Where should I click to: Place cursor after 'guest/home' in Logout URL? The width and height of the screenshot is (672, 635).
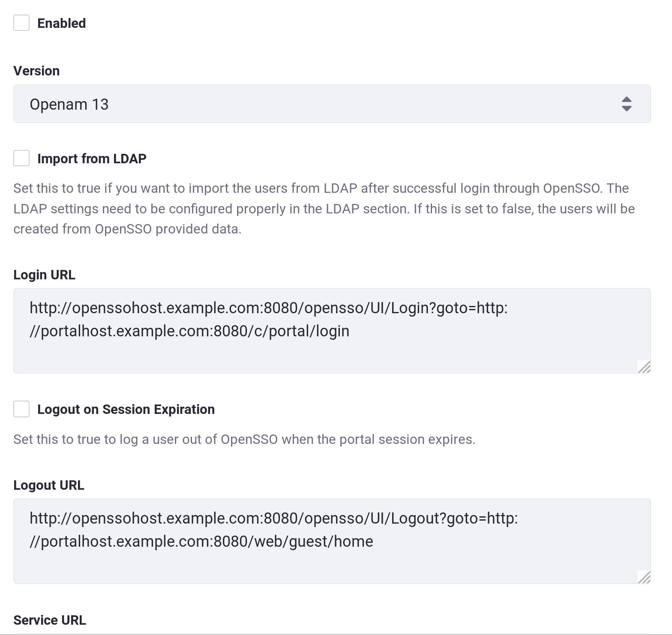374,542
